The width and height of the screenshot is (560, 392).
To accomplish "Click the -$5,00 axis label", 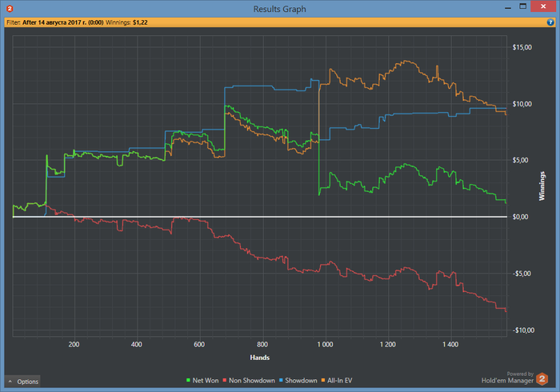I will click(x=521, y=274).
